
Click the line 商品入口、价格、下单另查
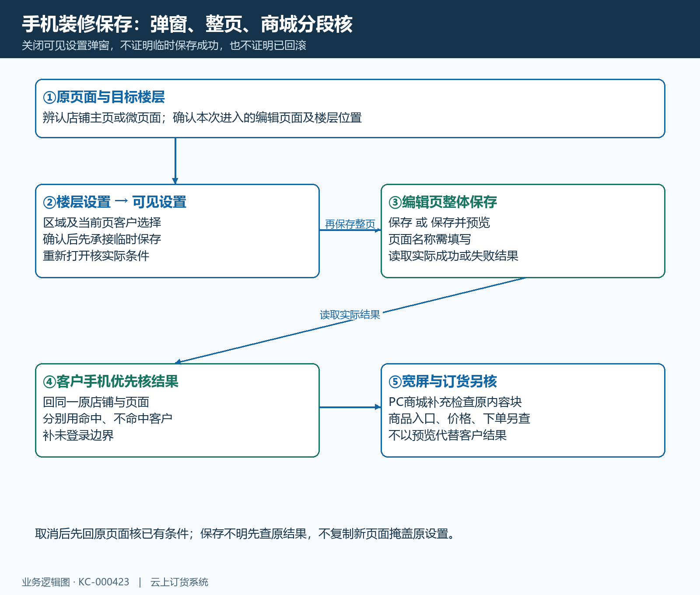point(459,419)
